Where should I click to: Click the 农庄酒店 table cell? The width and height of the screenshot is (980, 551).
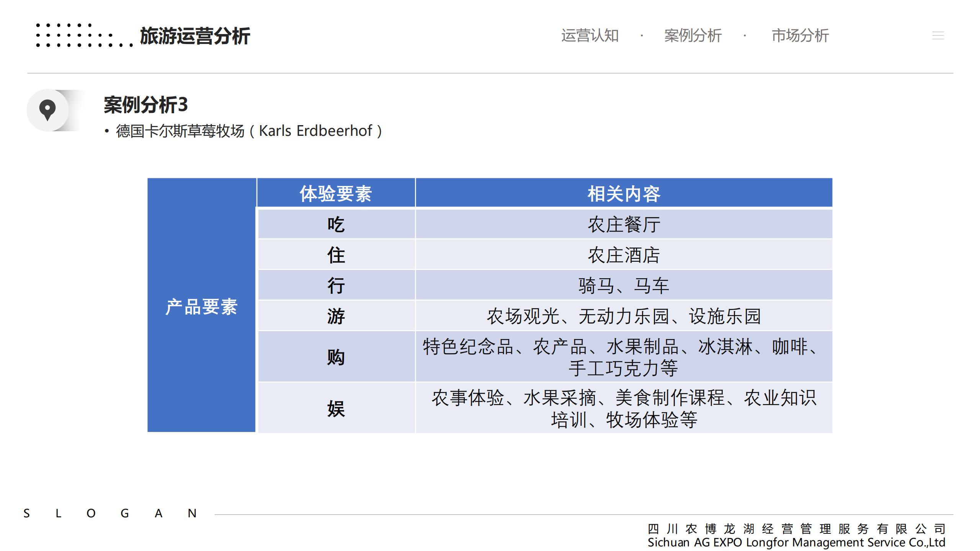[x=624, y=255]
